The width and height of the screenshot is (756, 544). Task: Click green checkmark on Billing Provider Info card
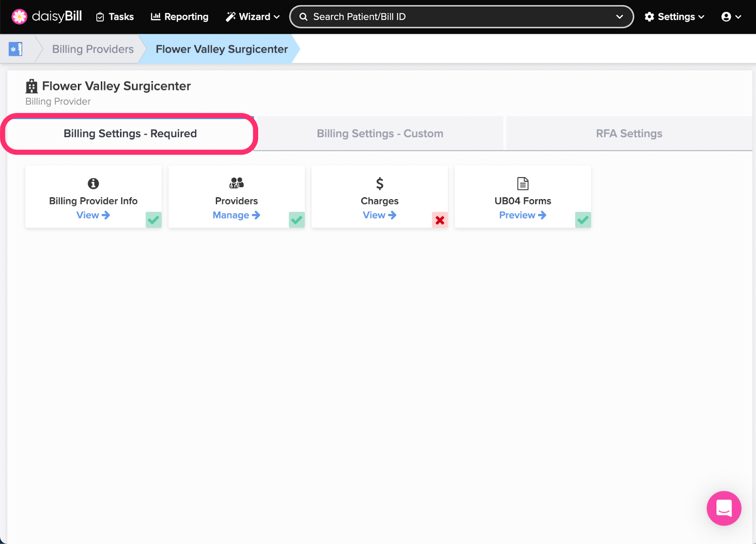point(154,220)
